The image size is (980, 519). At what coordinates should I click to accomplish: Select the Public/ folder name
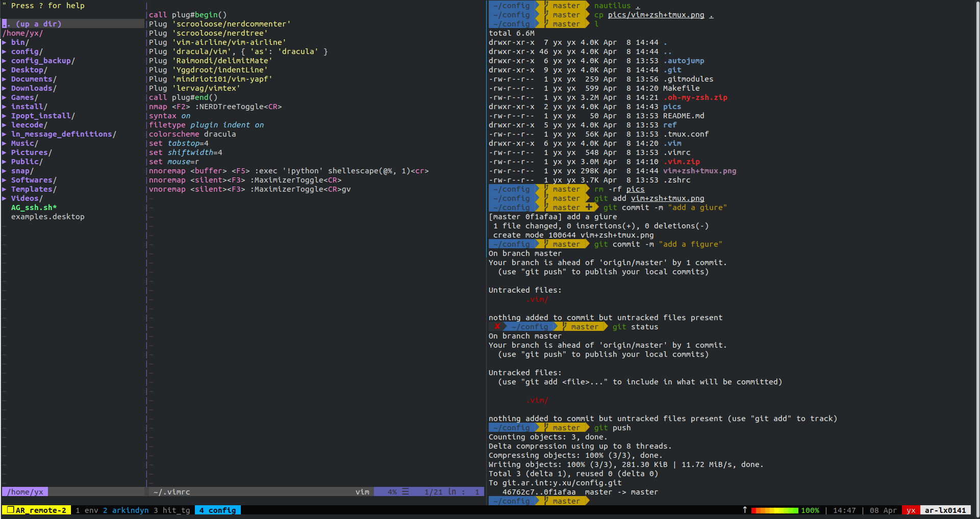tap(27, 162)
